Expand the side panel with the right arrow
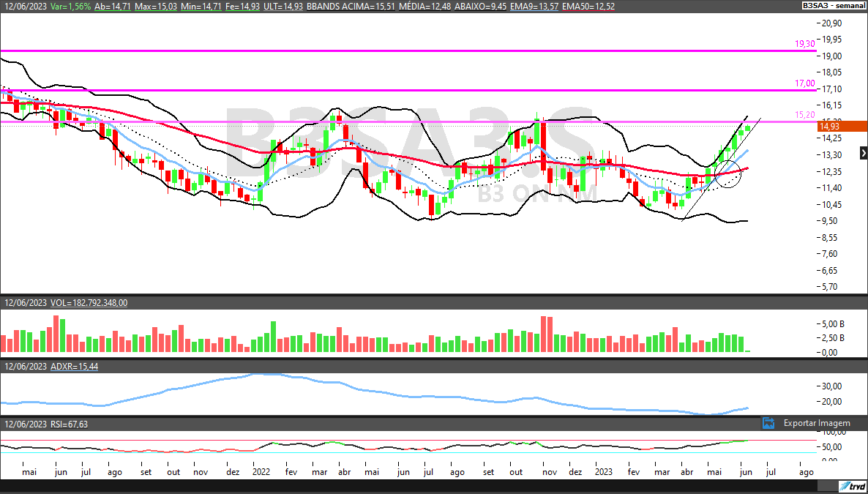The height and width of the screenshot is (494, 868). [x=863, y=153]
